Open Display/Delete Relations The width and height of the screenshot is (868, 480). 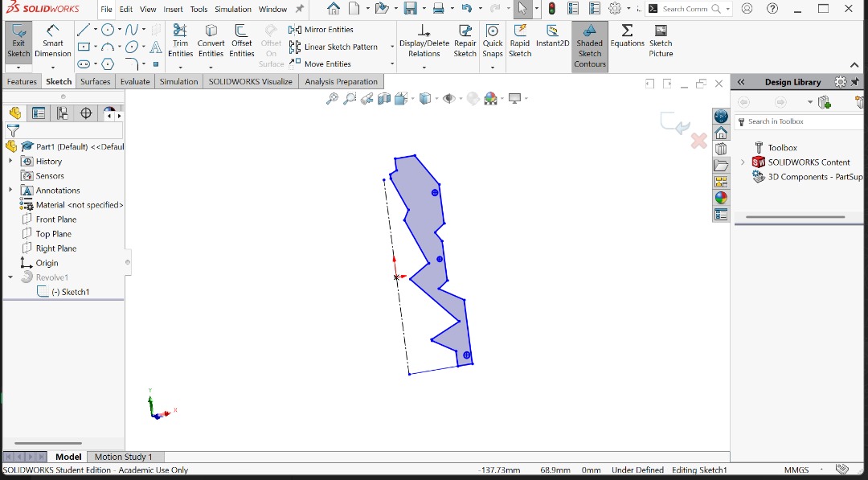pyautogui.click(x=424, y=41)
